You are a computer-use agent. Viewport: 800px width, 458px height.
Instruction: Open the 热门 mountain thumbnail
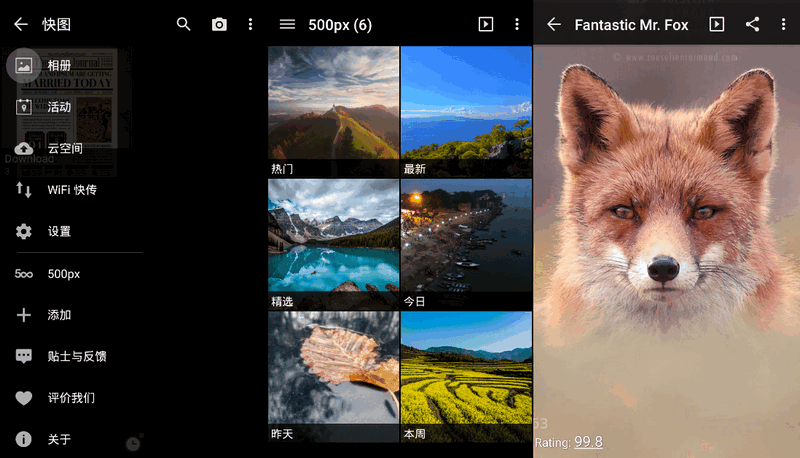[333, 111]
